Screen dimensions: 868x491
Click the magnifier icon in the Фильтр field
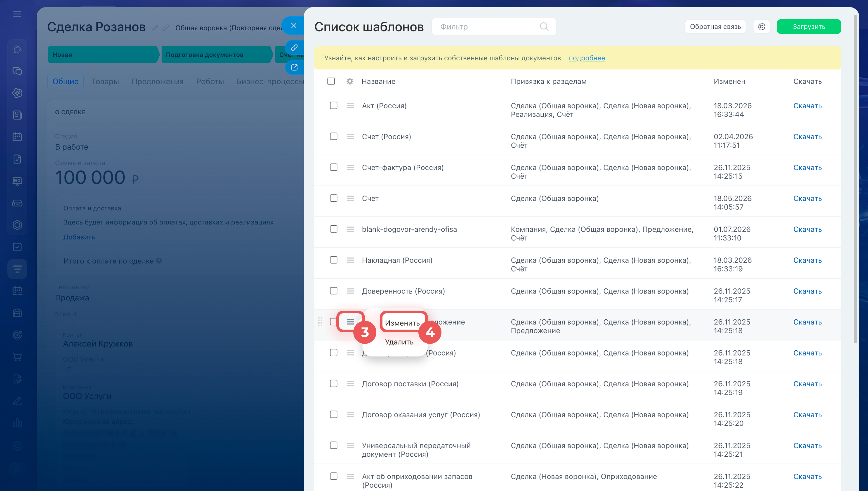coord(544,27)
